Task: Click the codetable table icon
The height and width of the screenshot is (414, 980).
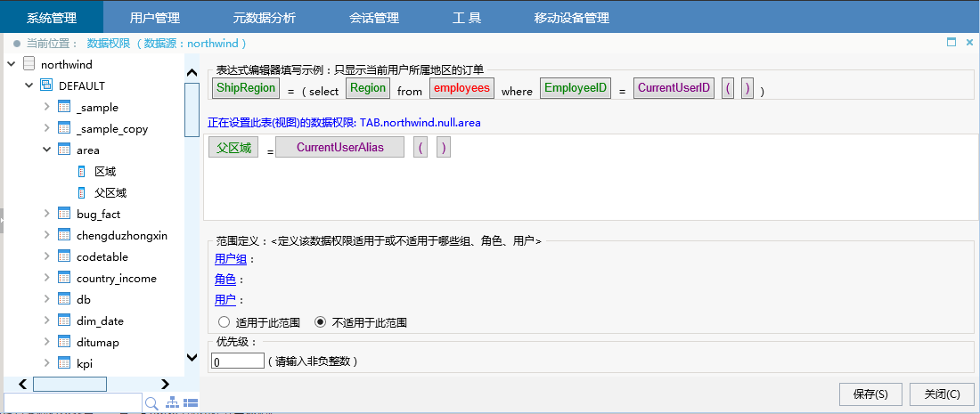Action: [64, 256]
